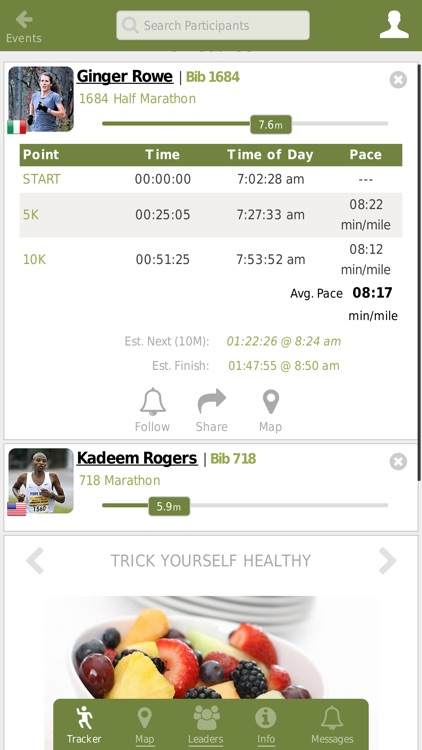This screenshot has width=422, height=750.
Task: Click the Search Participants field
Action: click(213, 25)
